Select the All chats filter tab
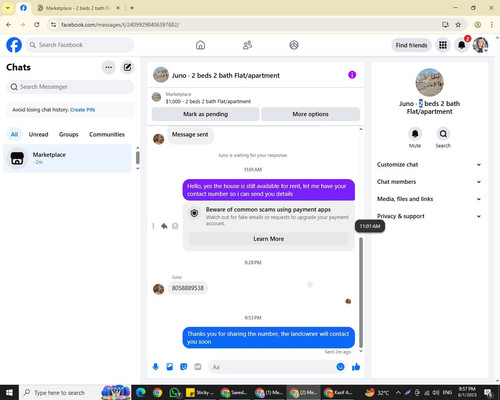Image resolution: width=500 pixels, height=400 pixels. [14, 134]
